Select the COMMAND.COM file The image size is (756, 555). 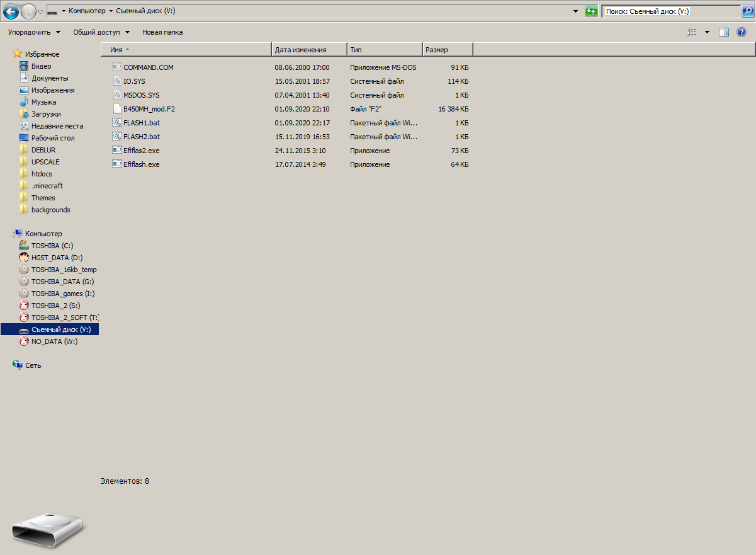148,67
